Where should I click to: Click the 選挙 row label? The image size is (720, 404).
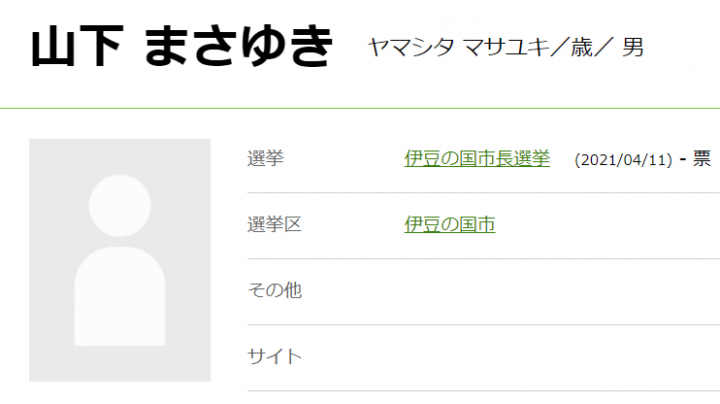pyautogui.click(x=265, y=158)
